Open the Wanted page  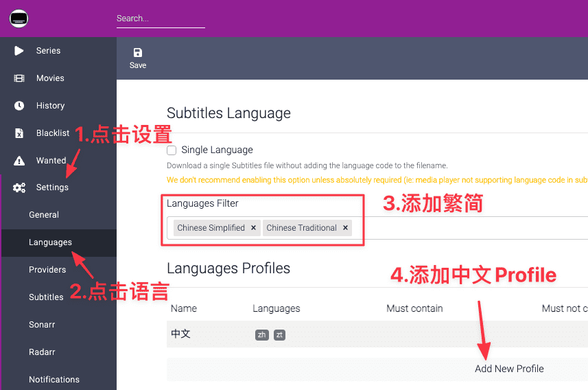(x=51, y=160)
